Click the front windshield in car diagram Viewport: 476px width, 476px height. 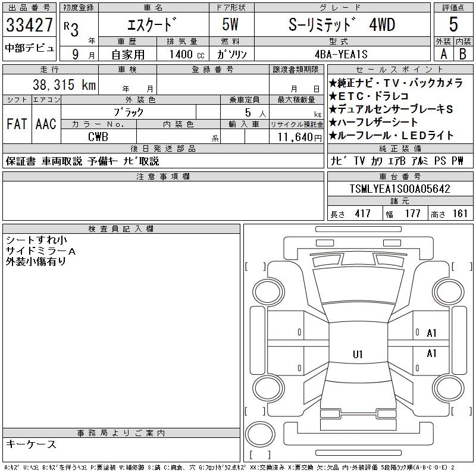(359, 286)
